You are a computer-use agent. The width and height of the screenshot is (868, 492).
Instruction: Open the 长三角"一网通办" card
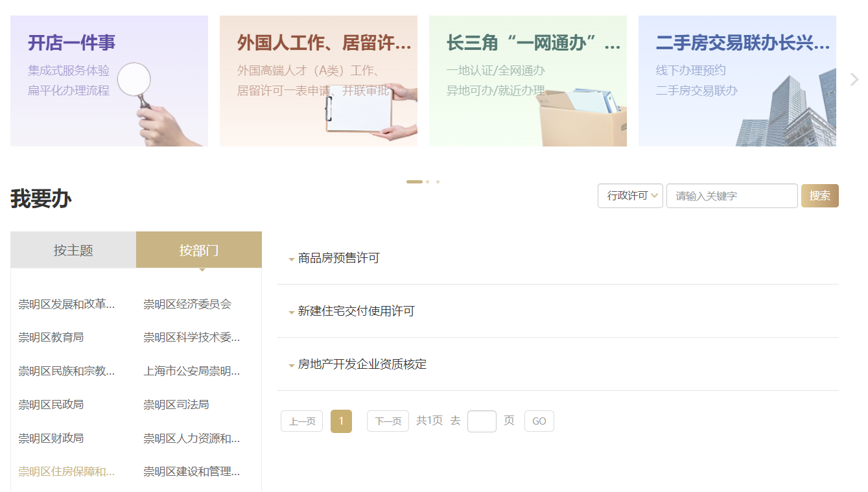click(528, 81)
